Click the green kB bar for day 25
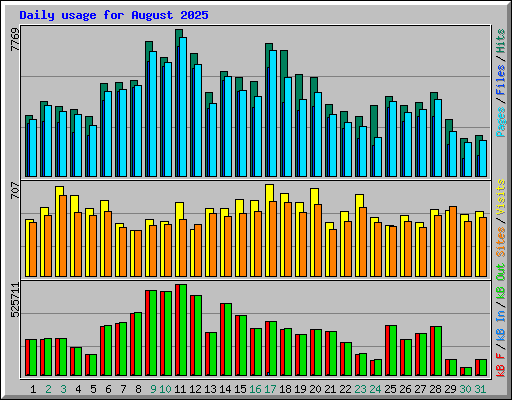This screenshot has width=512, height=400. click(393, 351)
